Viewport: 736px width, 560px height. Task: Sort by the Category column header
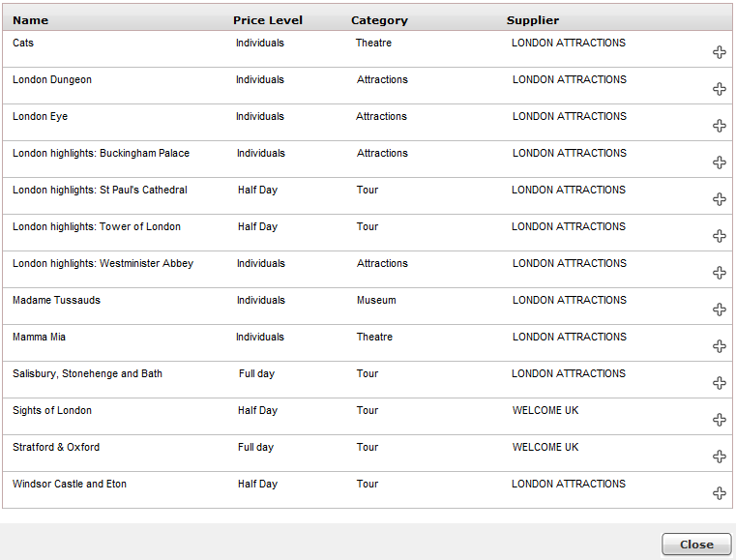[379, 20]
